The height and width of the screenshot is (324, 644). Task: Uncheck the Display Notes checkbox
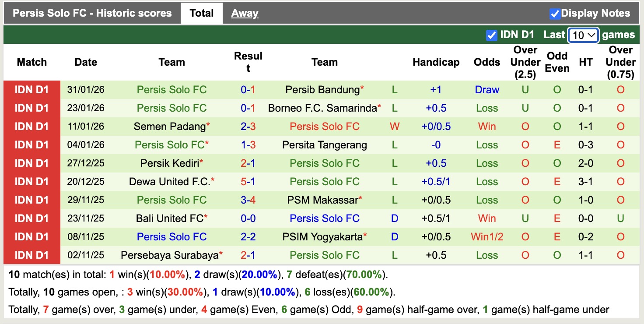[x=556, y=13]
